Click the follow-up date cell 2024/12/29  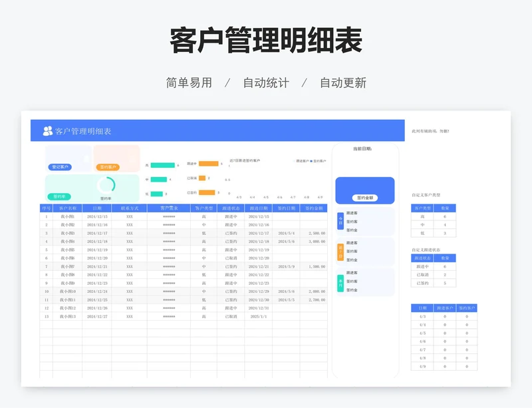click(x=259, y=291)
